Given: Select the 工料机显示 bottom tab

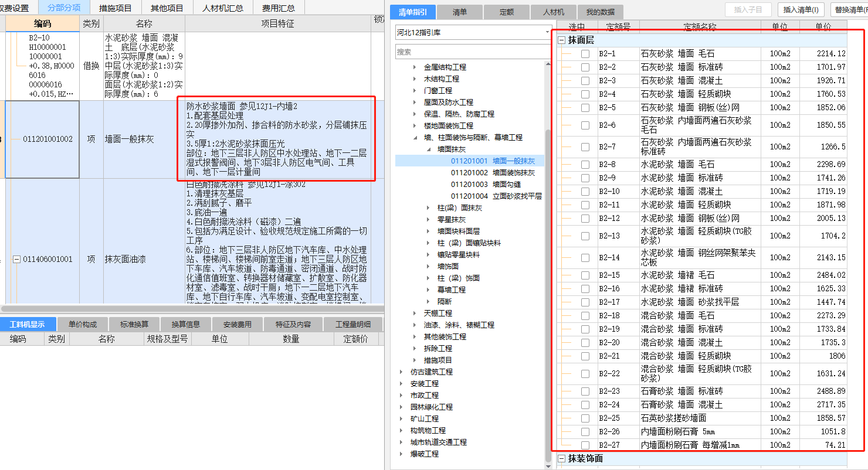Looking at the screenshot, I should (x=28, y=324).
